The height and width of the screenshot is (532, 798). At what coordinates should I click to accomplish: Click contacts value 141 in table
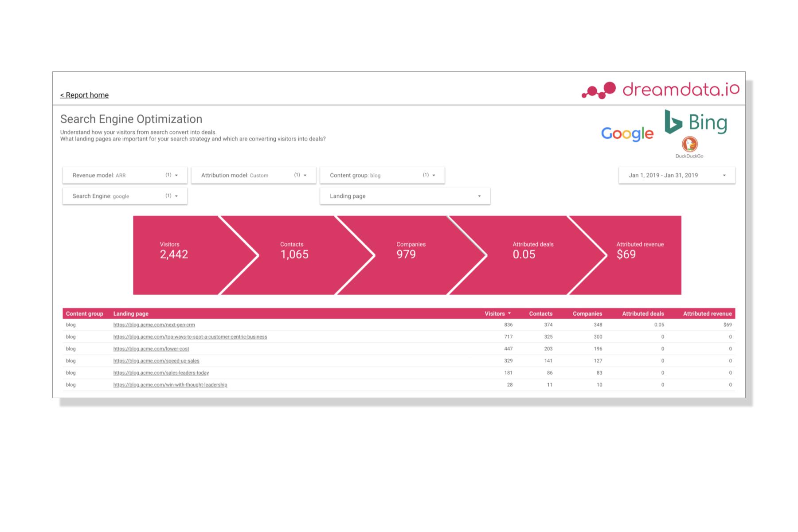tap(548, 361)
